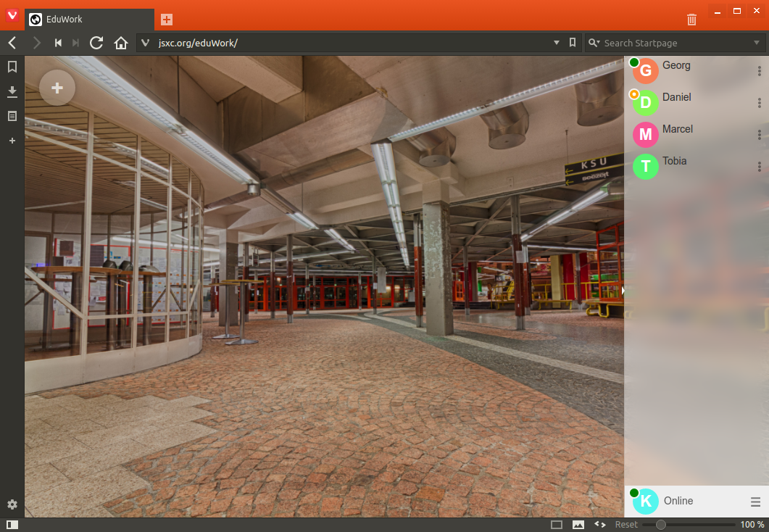Open the Bookmarks panel in sidebar
769x532 pixels.
pyautogui.click(x=12, y=67)
